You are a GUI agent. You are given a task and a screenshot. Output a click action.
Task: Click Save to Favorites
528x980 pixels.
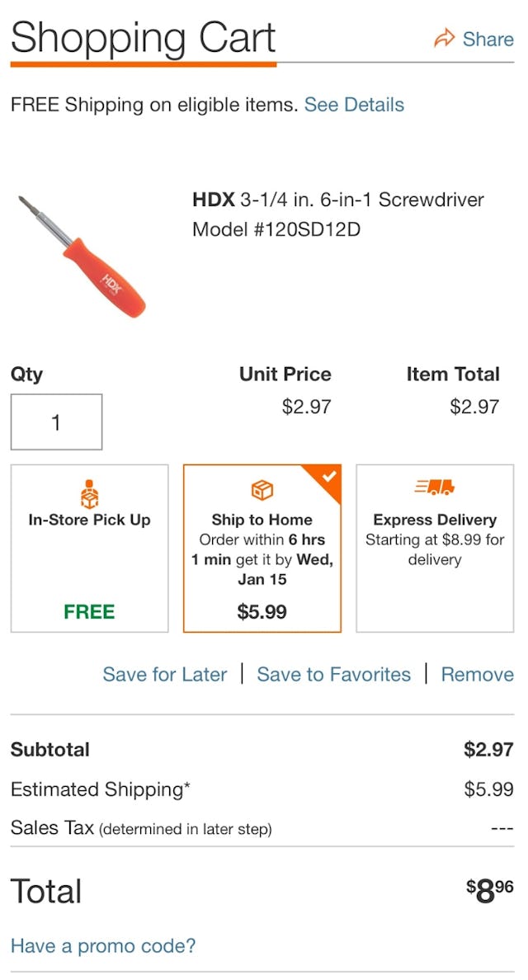[x=334, y=674]
